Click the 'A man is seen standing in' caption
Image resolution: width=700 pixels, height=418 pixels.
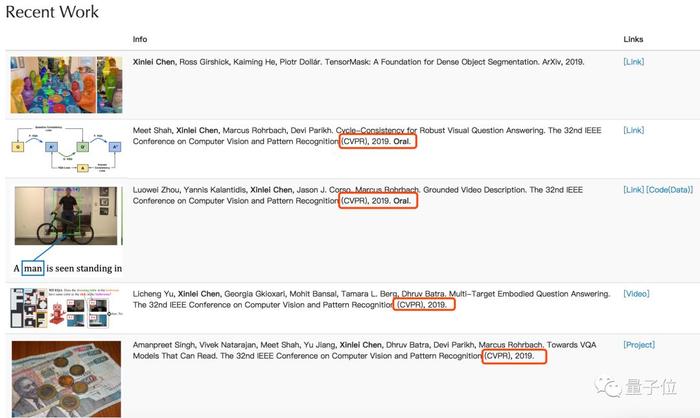pos(67,268)
